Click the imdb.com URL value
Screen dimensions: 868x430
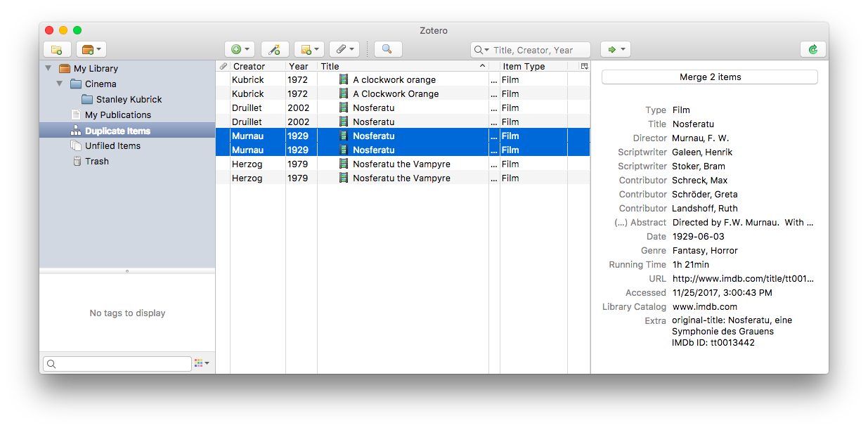[x=744, y=278]
